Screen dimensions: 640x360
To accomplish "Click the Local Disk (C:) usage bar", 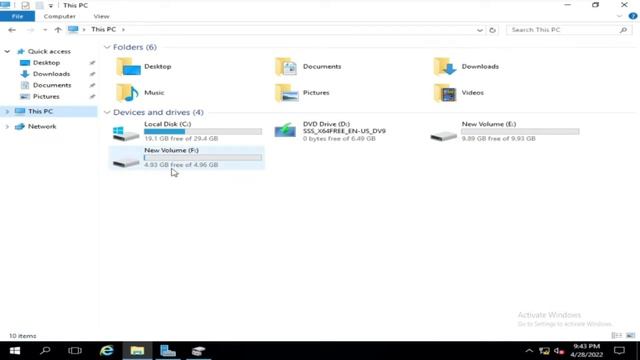I will pyautogui.click(x=203, y=131).
